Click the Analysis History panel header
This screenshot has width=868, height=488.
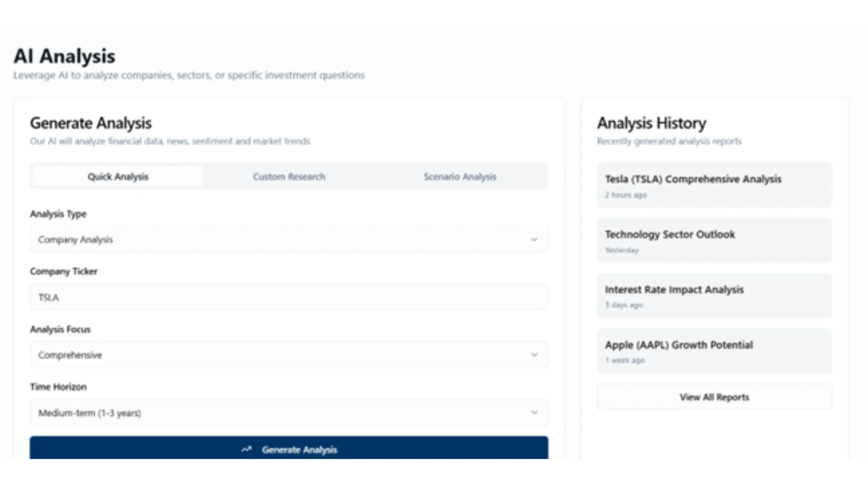(x=651, y=123)
